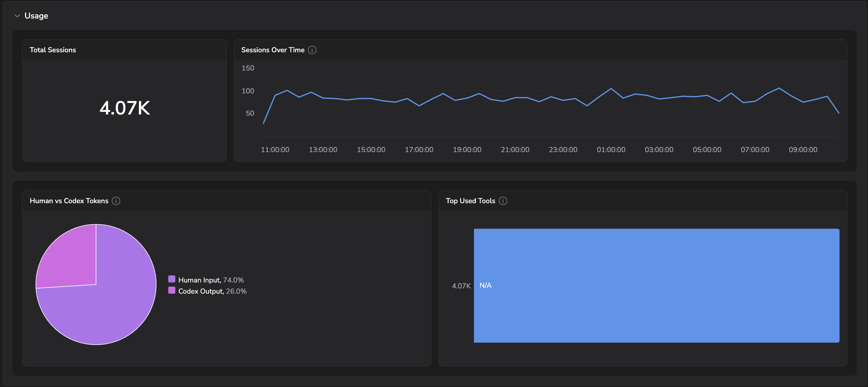This screenshot has width=868, height=387.
Task: Click the 4.07K axis label beside the N/A bar
Action: pos(461,286)
